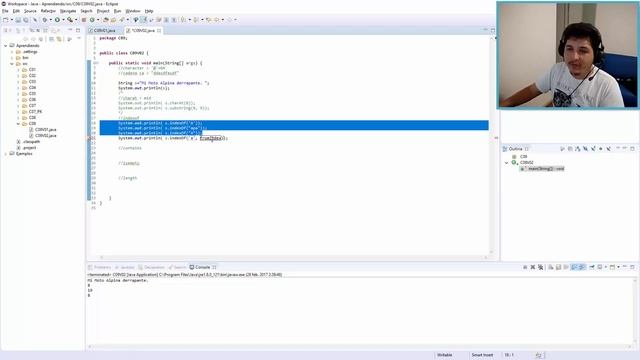Select the C06 folder in tree
640x360 pixels.
click(32, 100)
